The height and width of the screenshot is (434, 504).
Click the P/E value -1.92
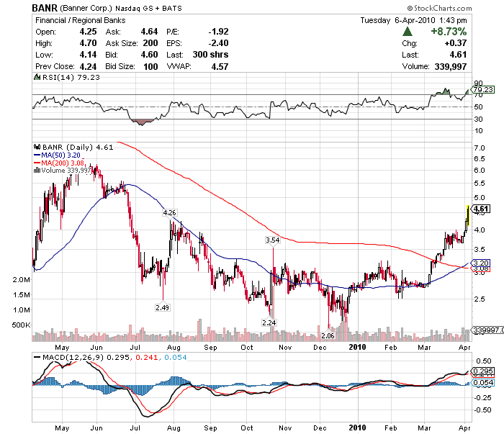tap(218, 32)
